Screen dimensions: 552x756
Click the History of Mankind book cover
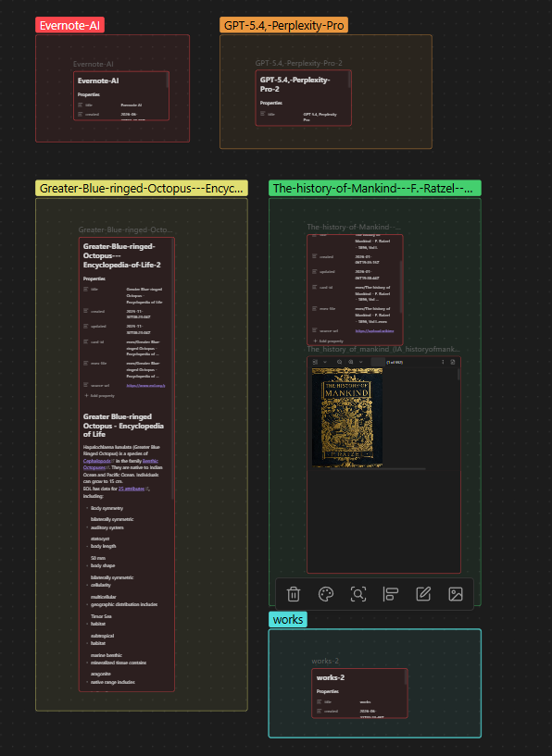point(347,418)
